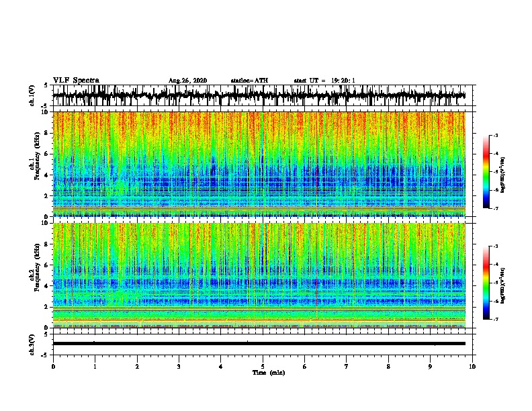The image size is (532, 411).
Task: Click the "ch.1(V)" vertical axis label
Action: point(32,95)
